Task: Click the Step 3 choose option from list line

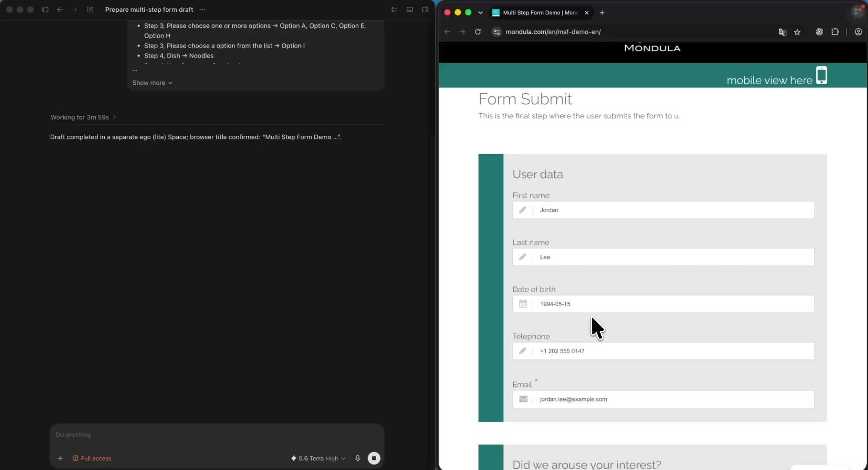Action: point(224,46)
